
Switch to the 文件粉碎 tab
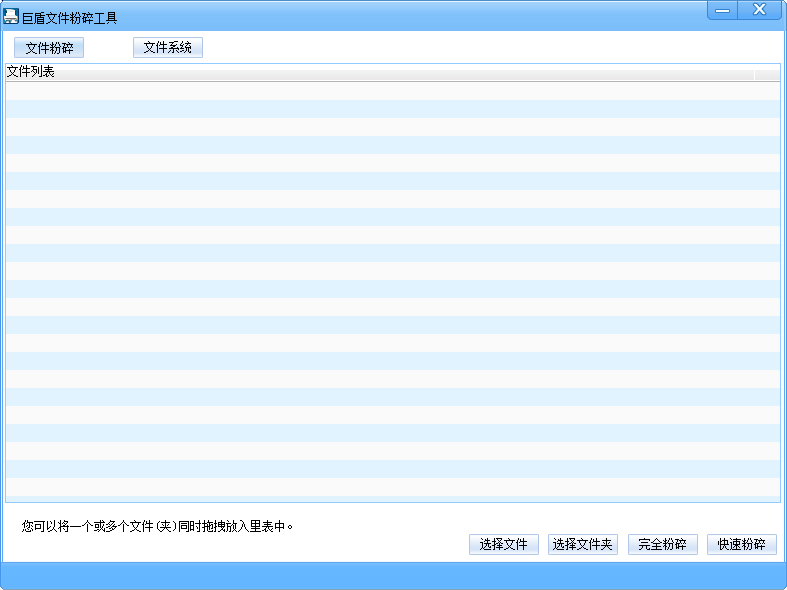(49, 48)
